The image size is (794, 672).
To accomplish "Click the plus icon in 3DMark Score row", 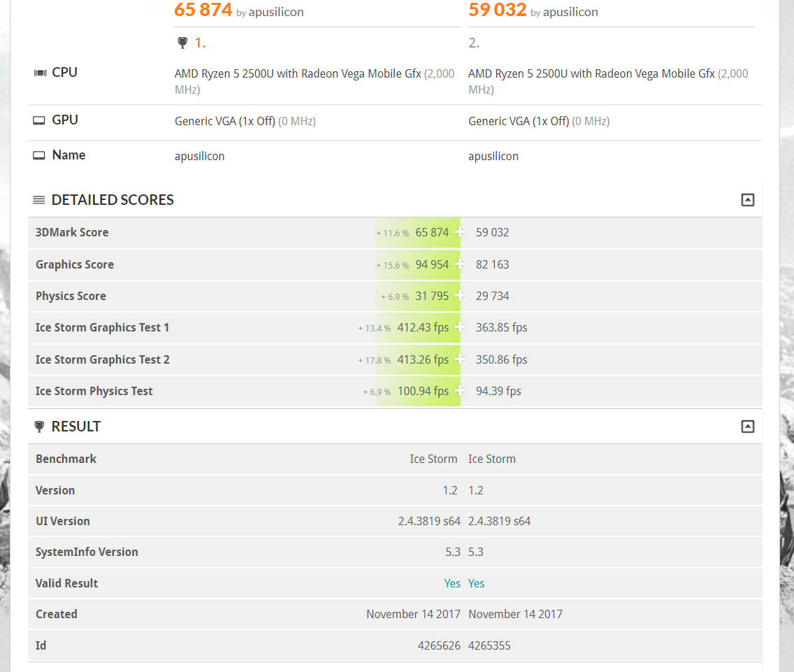I will pyautogui.click(x=460, y=232).
